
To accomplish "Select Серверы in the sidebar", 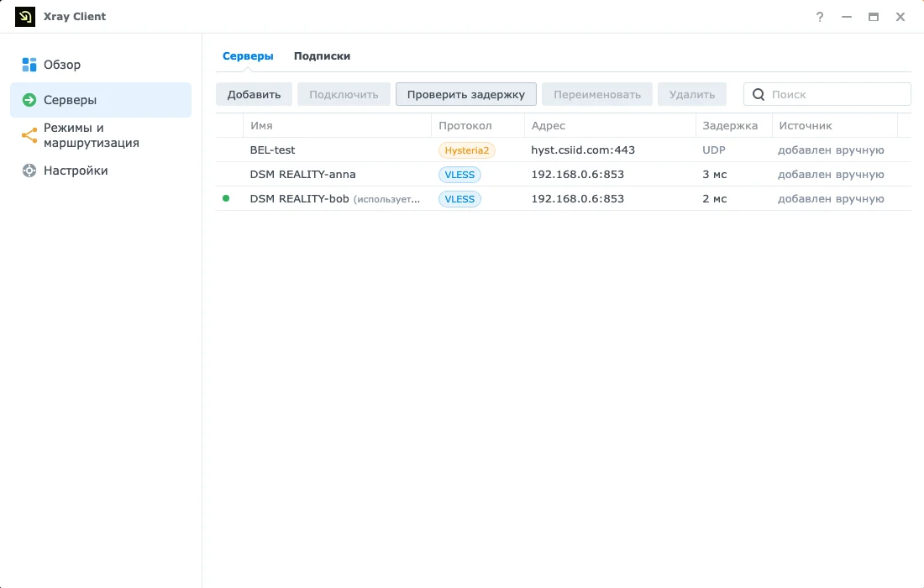I will [x=101, y=100].
